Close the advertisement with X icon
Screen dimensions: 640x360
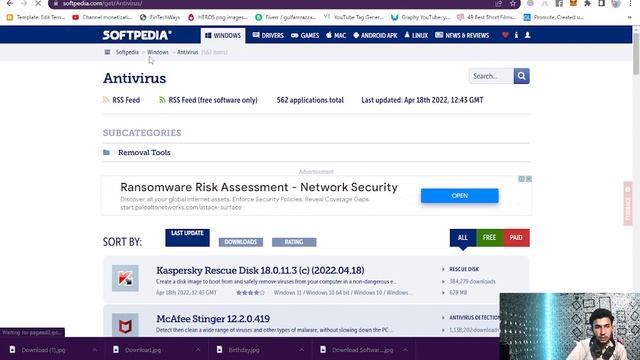click(529, 179)
